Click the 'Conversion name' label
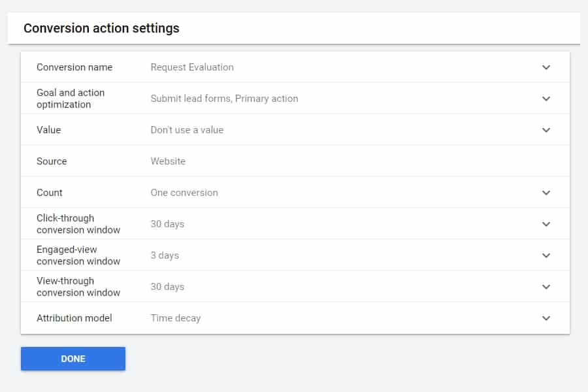 point(74,67)
